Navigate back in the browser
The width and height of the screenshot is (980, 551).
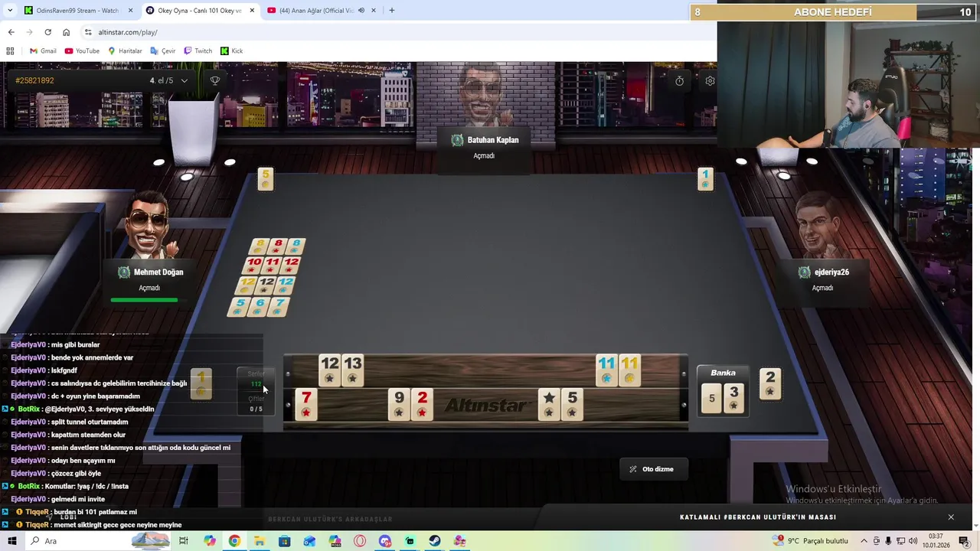(11, 32)
